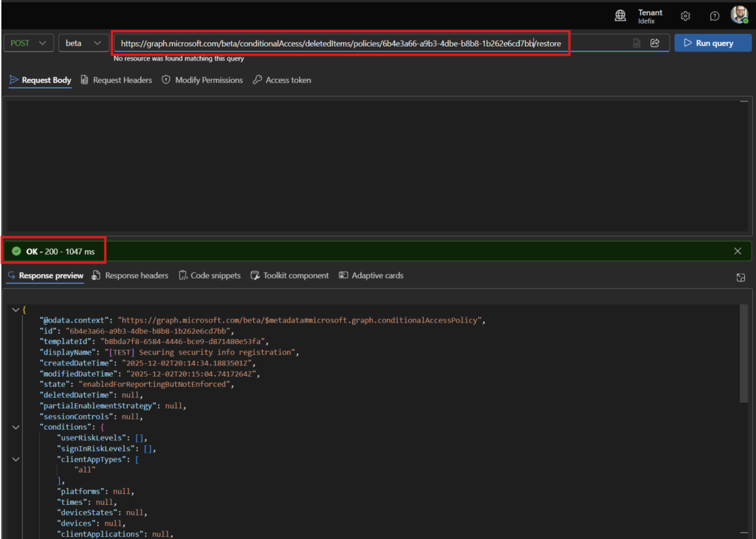756x539 pixels.
Task: Dismiss the OK 200 status message
Action: tap(738, 251)
